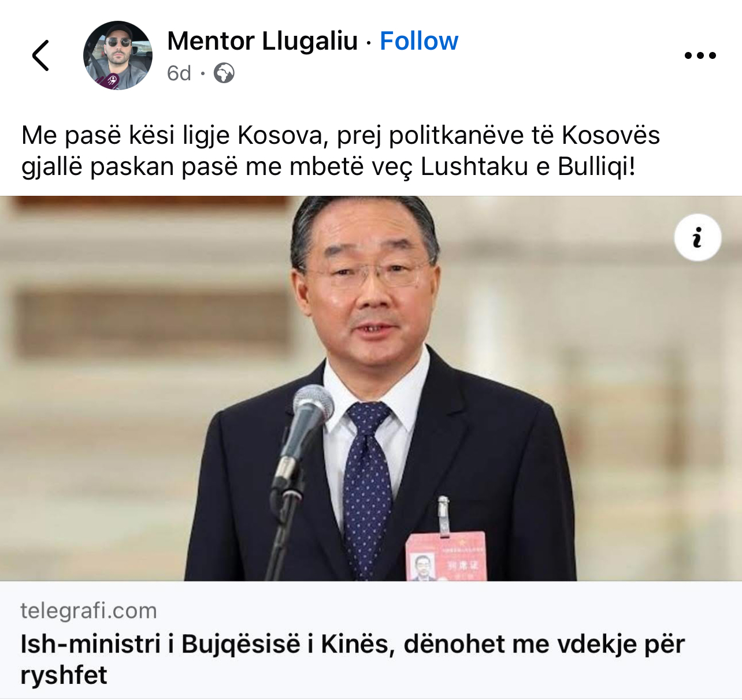Open Mentor Llugaliu's profile picture
Viewport: 742px width, 700px height.
(x=118, y=55)
